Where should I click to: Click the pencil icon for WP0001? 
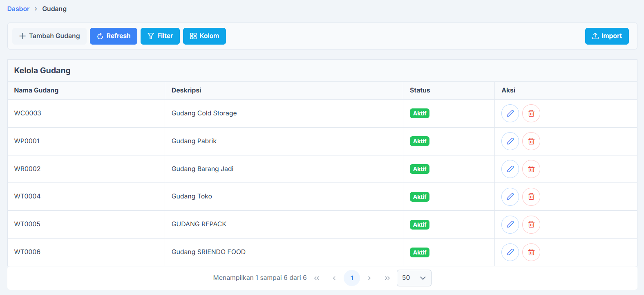[x=510, y=141]
